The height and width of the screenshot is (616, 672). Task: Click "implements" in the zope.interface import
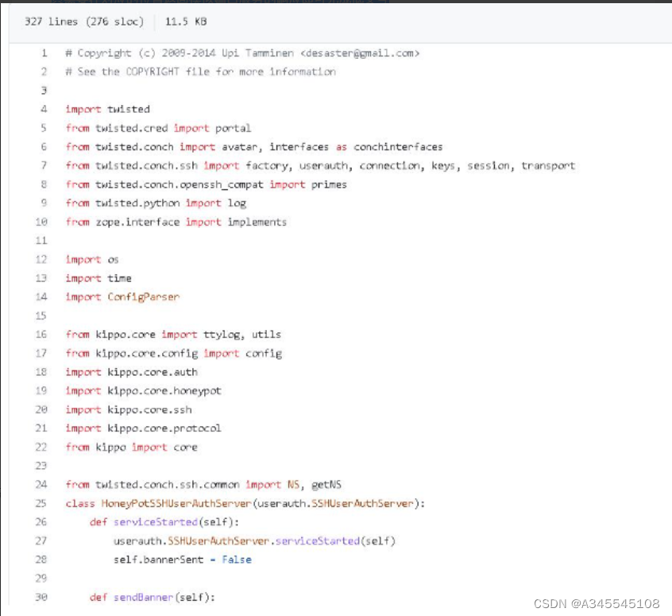coord(257,222)
